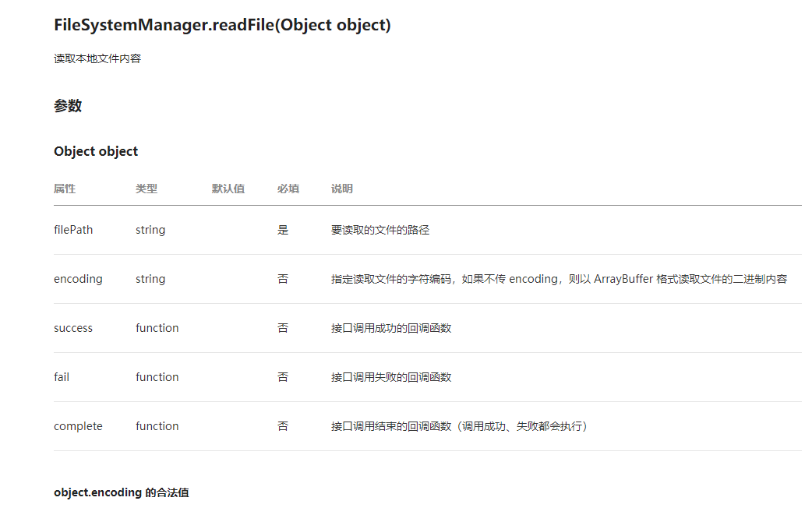This screenshot has height=508, width=812.
Task: Click the 接口调用成功的回调函数 description
Action: (x=391, y=328)
